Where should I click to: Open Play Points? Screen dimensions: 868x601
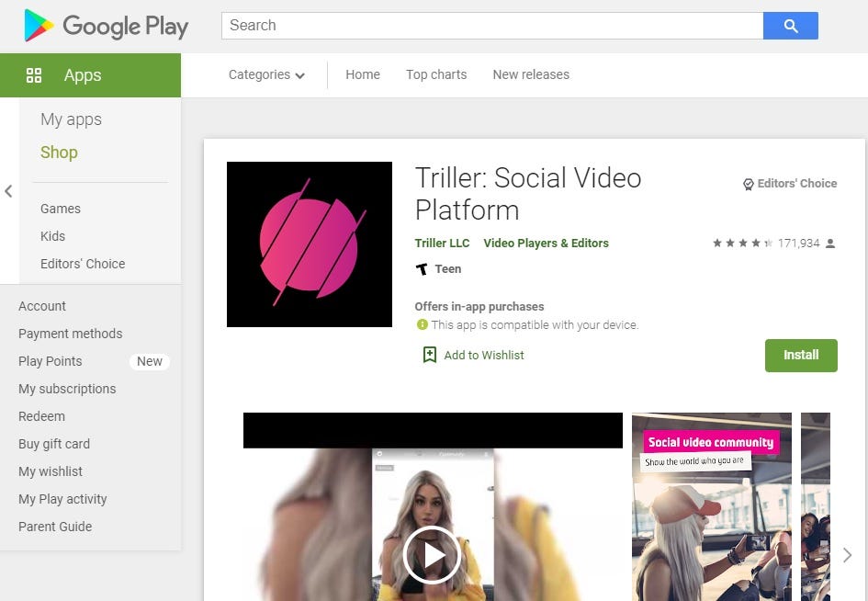pyautogui.click(x=50, y=361)
